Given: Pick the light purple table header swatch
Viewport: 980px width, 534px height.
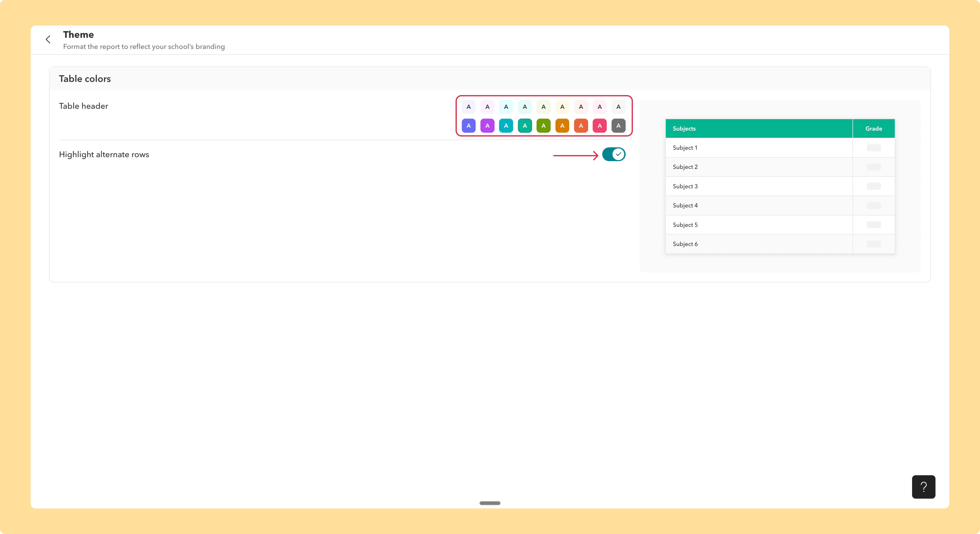Looking at the screenshot, I should tap(487, 107).
